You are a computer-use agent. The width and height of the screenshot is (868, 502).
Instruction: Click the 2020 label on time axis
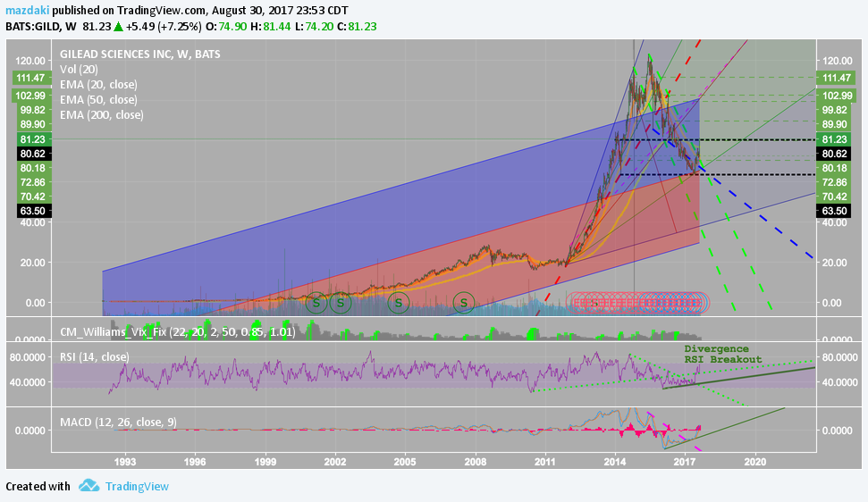(x=755, y=462)
